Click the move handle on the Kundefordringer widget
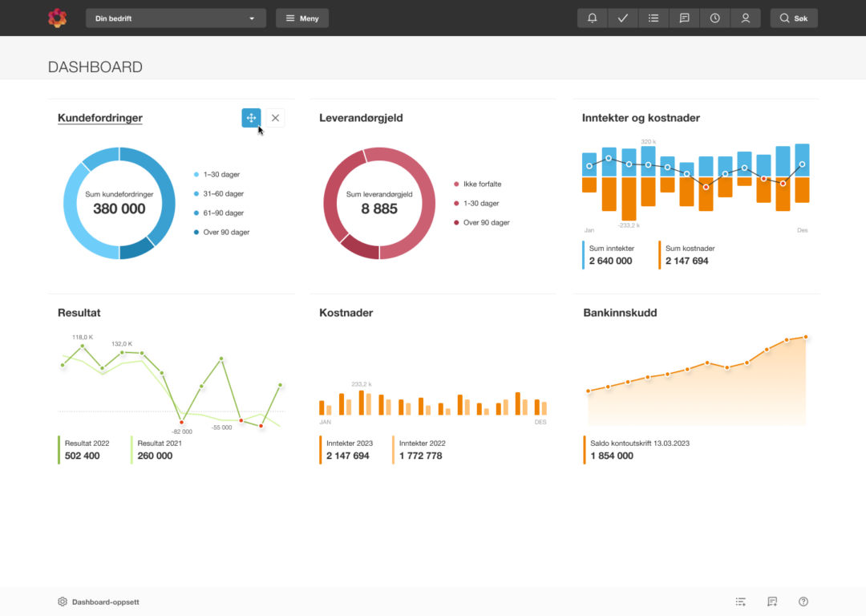This screenshot has width=866, height=616. point(251,118)
